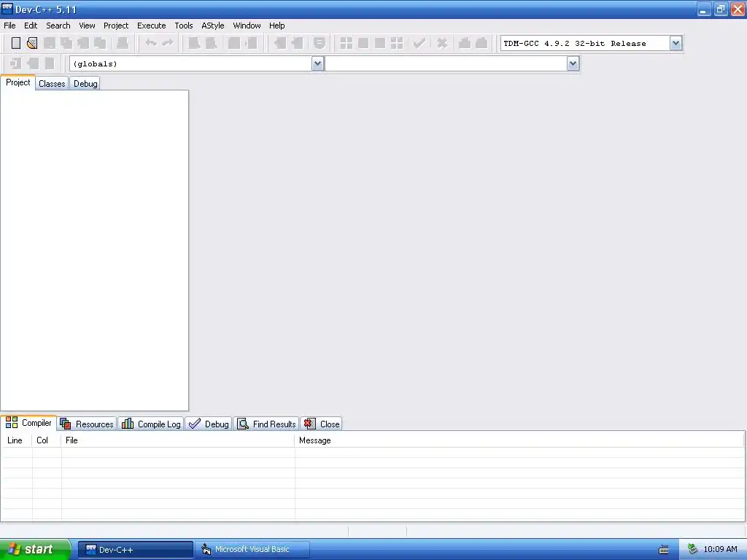Select the Find Results bottom tab
The height and width of the screenshot is (560, 747).
point(266,424)
